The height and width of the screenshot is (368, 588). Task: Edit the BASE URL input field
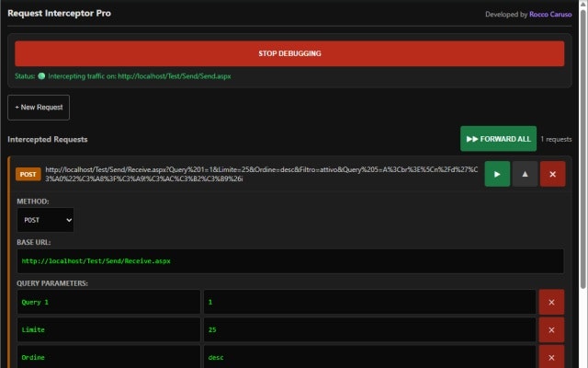[290, 261]
